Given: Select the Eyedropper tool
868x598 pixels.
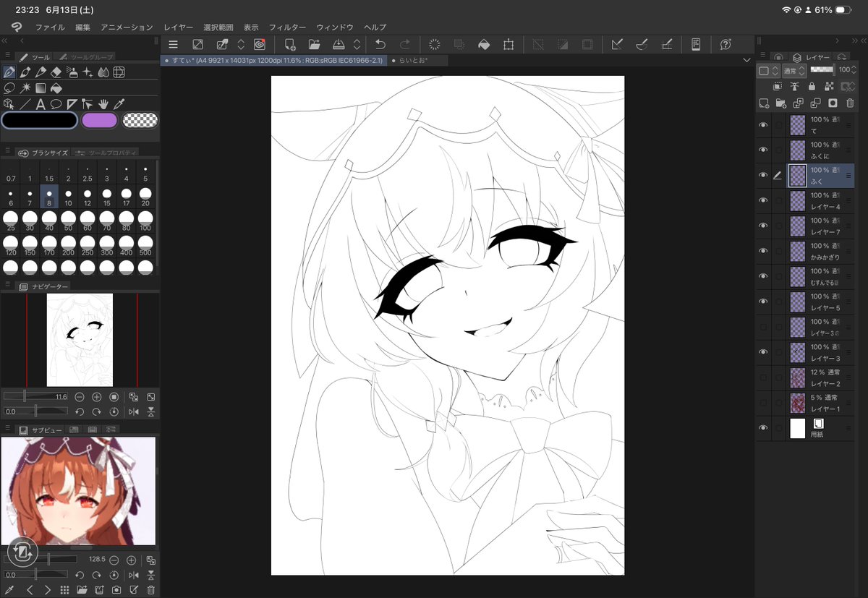Looking at the screenshot, I should (x=119, y=103).
